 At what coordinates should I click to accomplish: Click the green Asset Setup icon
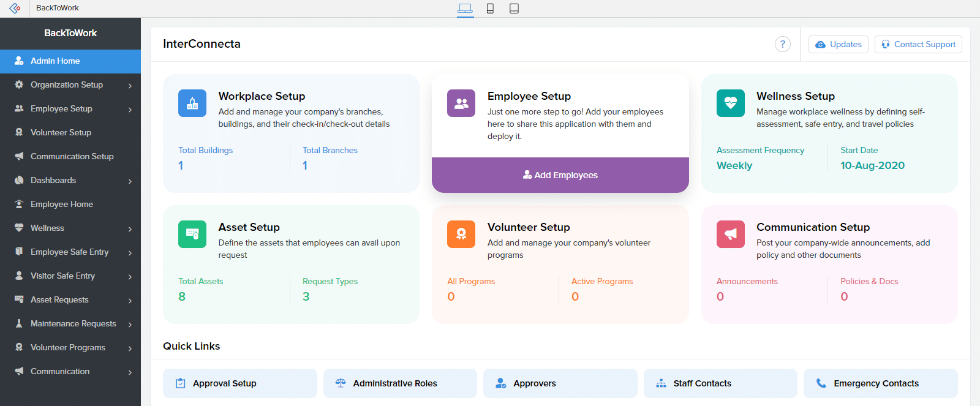(192, 234)
